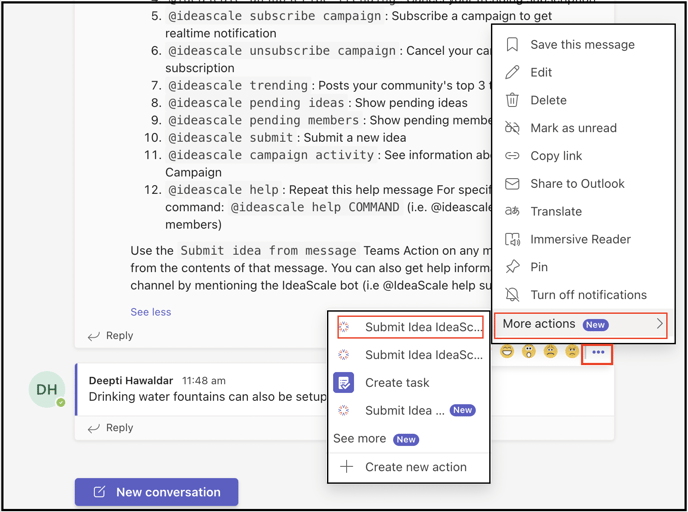React with the angry emoji
This screenshot has height=512, width=688.
(572, 351)
